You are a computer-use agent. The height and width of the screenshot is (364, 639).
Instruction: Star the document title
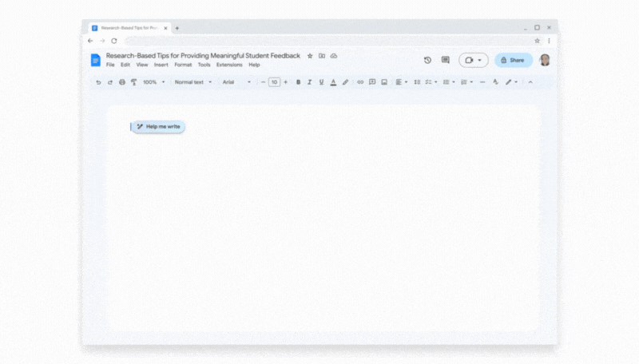click(x=310, y=56)
